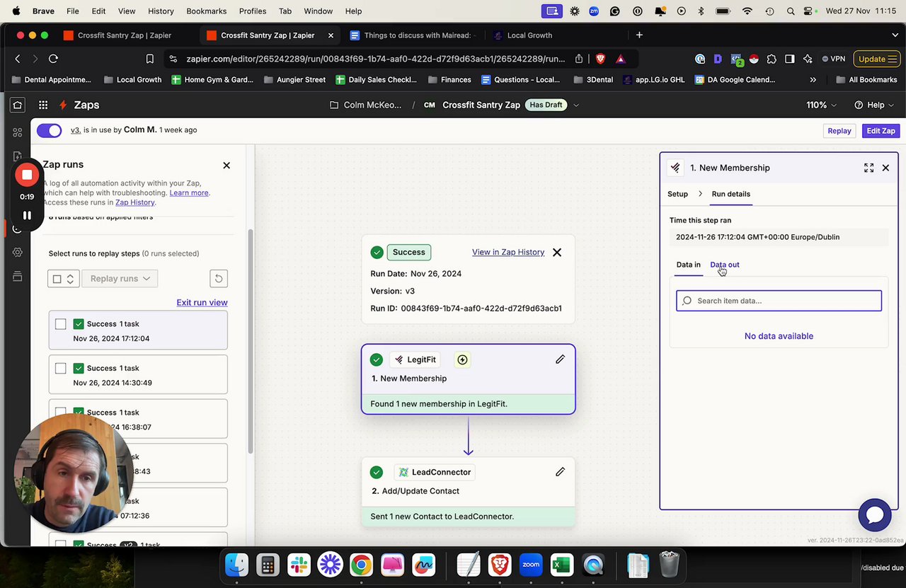
Task: Click the share icon in address bar
Action: point(579,59)
